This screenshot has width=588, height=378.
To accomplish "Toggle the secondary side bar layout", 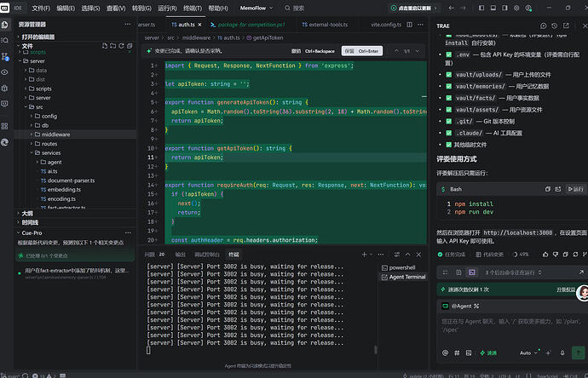I will tap(504, 8).
